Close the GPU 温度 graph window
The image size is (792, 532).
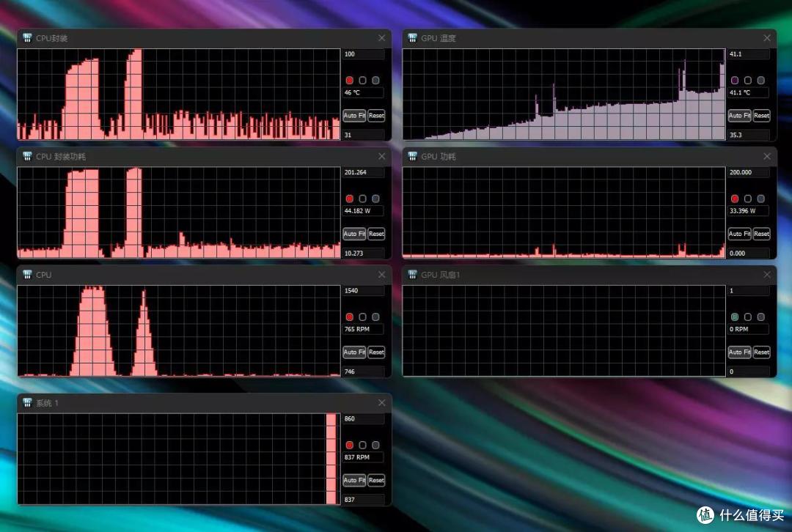pyautogui.click(x=767, y=38)
